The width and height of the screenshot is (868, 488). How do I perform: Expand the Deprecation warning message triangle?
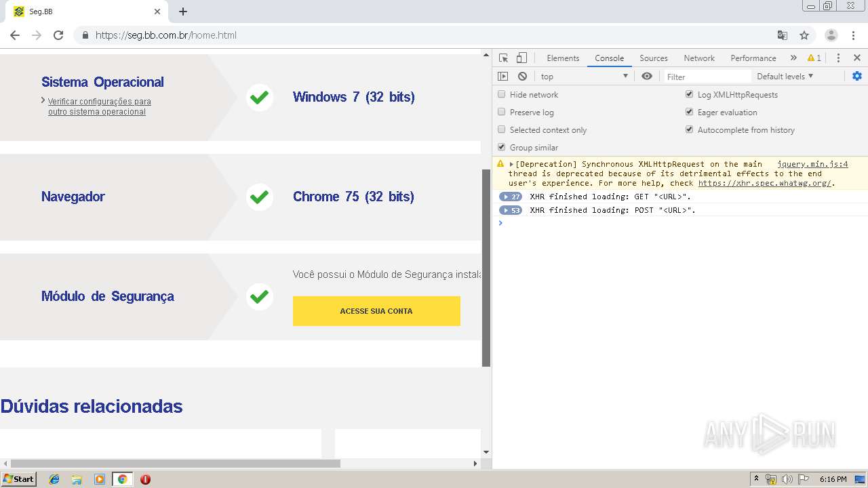pos(512,164)
